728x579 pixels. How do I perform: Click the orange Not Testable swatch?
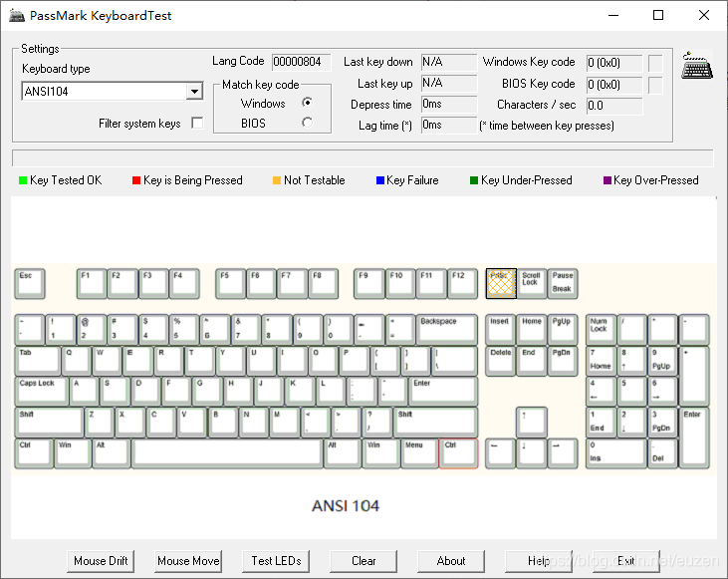pos(277,180)
